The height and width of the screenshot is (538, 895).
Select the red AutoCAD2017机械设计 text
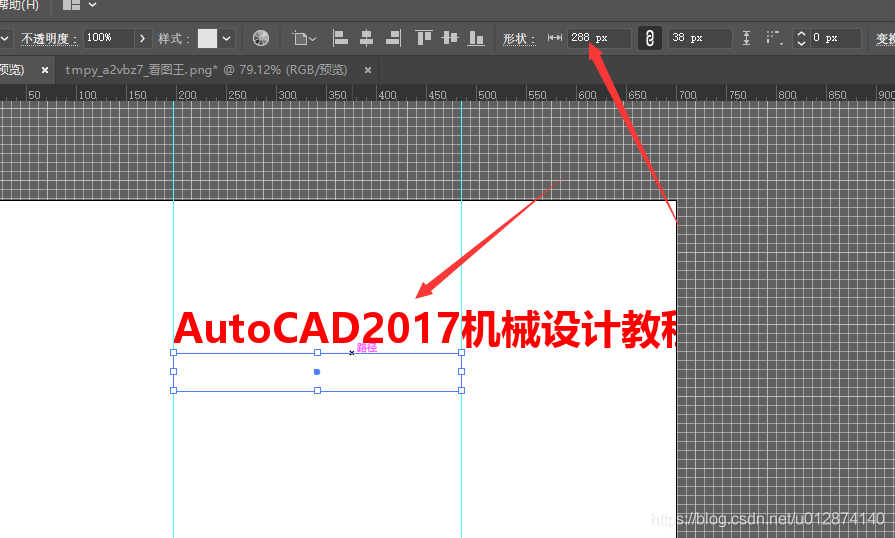point(425,329)
